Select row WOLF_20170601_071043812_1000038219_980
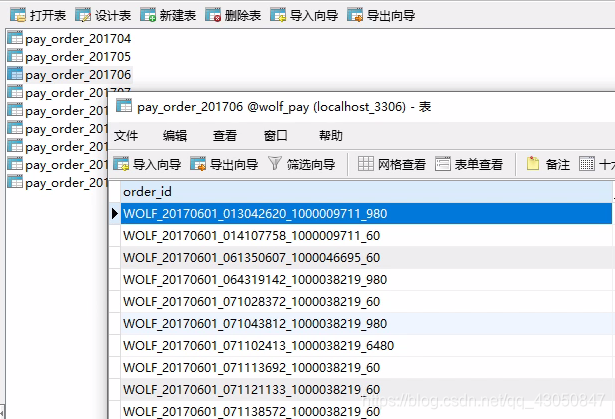615x419 pixels. pyautogui.click(x=366, y=323)
